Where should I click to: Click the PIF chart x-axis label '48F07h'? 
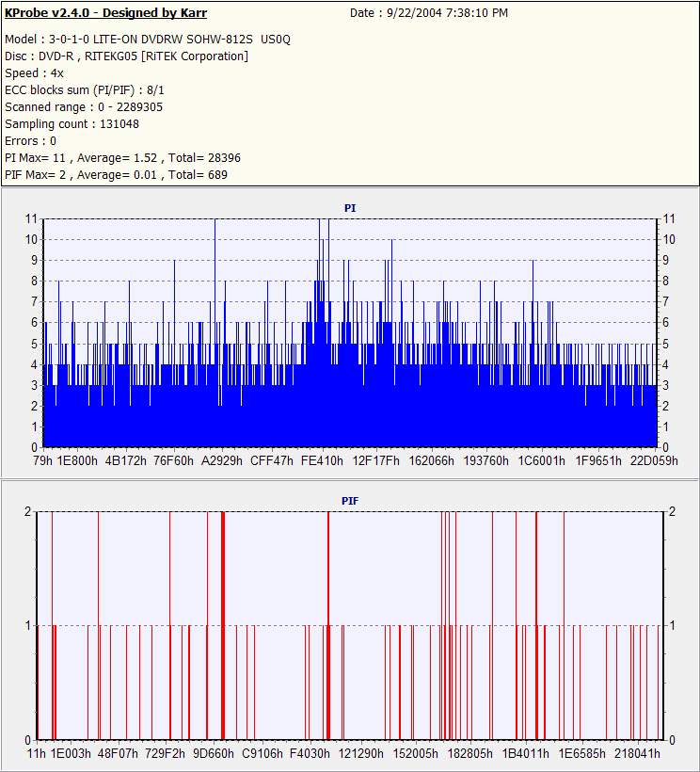pyautogui.click(x=118, y=754)
